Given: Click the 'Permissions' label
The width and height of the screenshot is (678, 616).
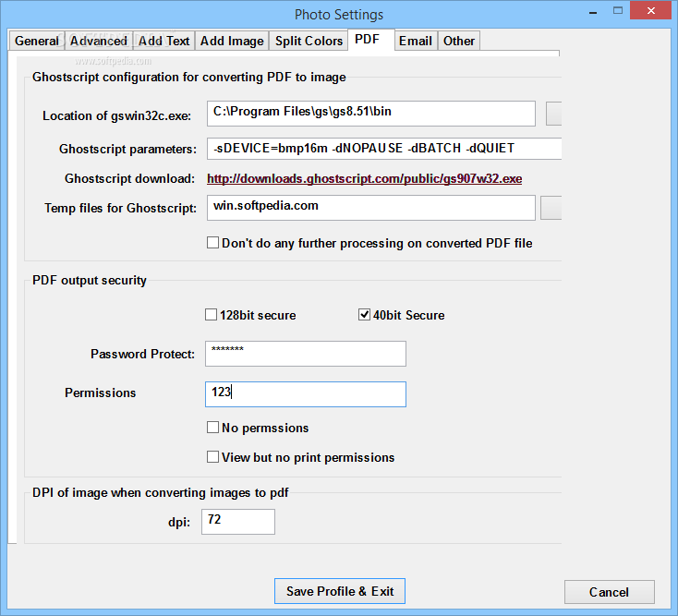Looking at the screenshot, I should tap(101, 393).
